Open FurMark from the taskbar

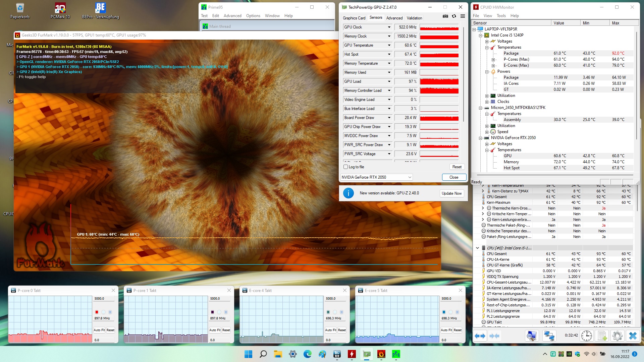pos(381,354)
